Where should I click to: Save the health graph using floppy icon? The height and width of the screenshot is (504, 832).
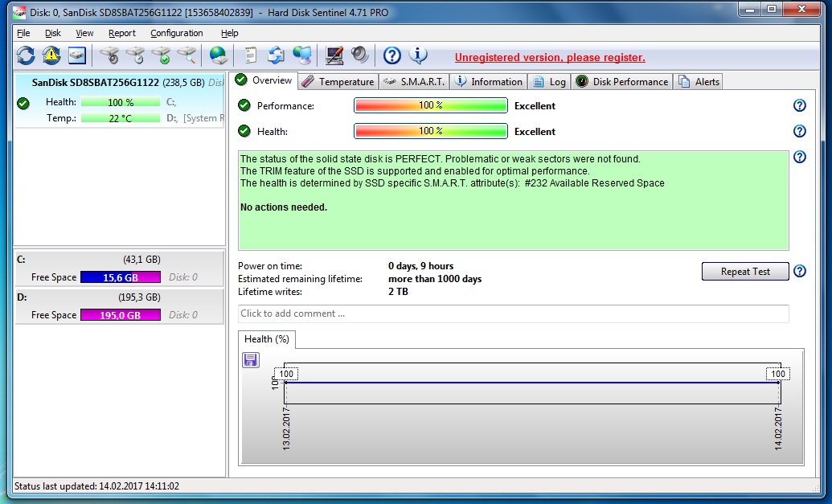251,360
